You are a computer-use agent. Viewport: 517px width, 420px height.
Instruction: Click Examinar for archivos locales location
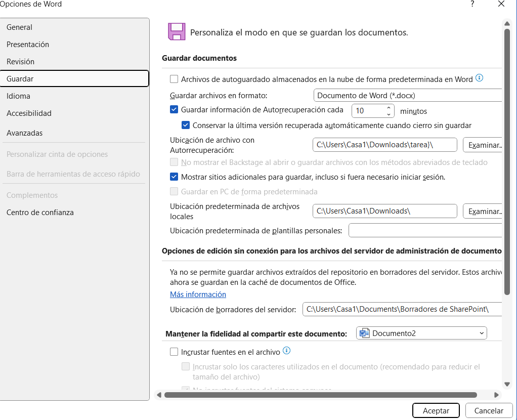point(483,211)
